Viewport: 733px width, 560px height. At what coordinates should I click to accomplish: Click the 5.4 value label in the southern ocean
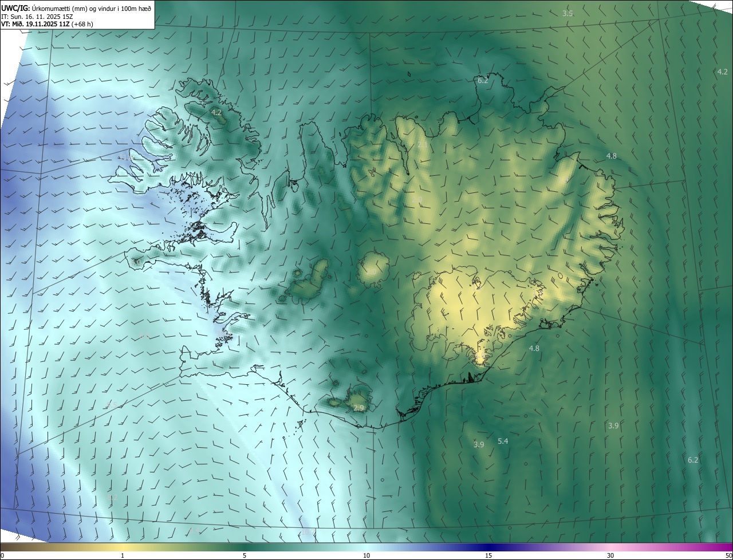pos(503,441)
